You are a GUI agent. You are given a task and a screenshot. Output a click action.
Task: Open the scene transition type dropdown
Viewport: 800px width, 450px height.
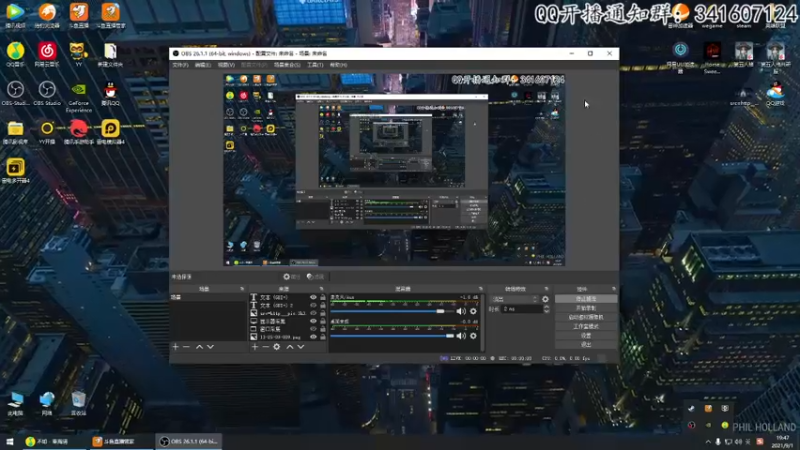(514, 299)
